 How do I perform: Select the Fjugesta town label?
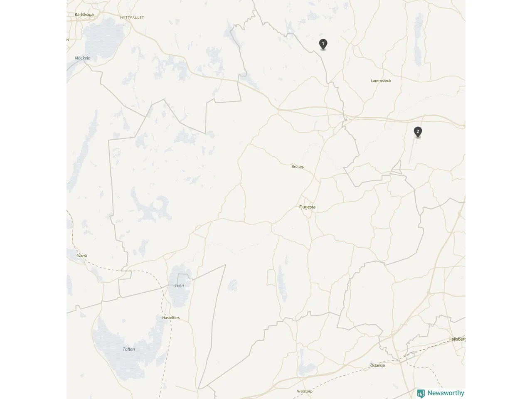click(307, 207)
